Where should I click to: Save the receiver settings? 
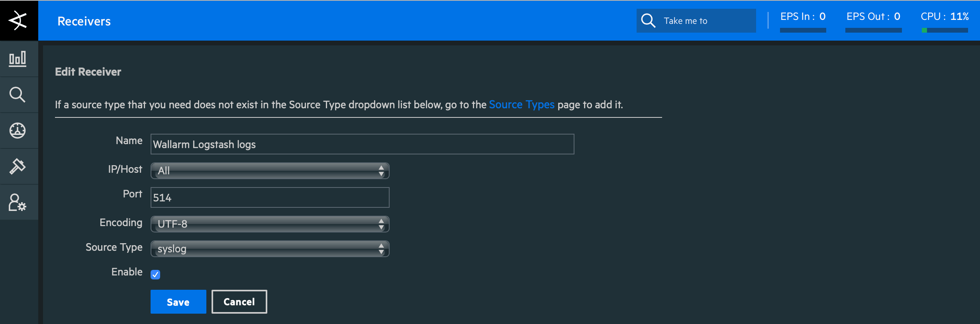tap(178, 302)
